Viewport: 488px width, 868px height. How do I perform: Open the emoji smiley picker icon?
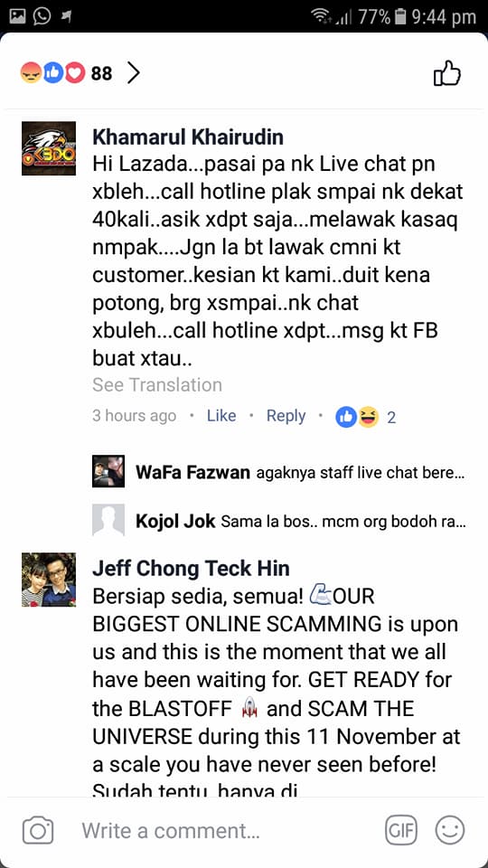450,831
